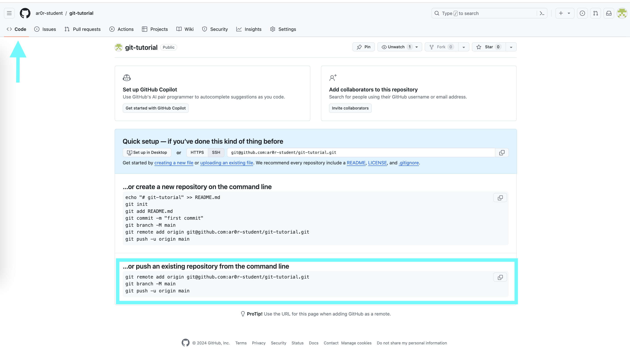Image resolution: width=630 pixels, height=364 pixels.
Task: Open the command palette icon
Action: coord(542,13)
